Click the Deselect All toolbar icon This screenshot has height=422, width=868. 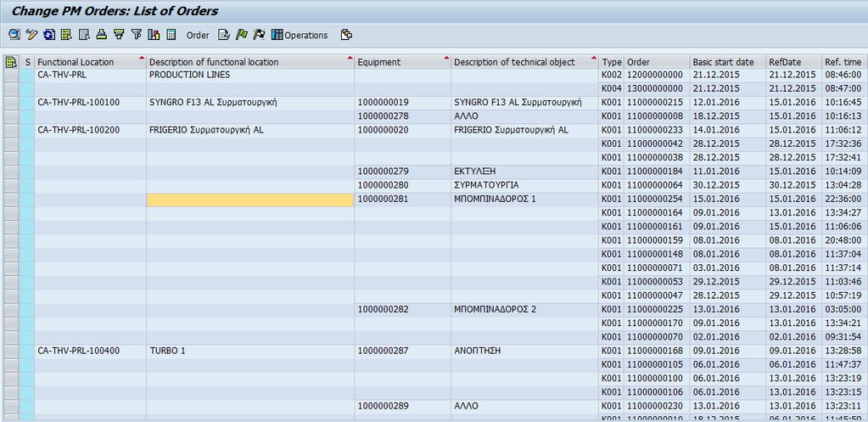pos(84,35)
